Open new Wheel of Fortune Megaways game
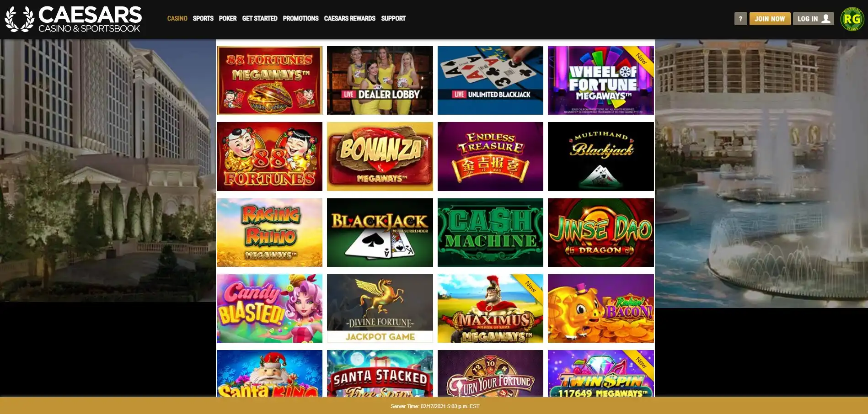Screen dimensions: 868x414 coord(601,80)
